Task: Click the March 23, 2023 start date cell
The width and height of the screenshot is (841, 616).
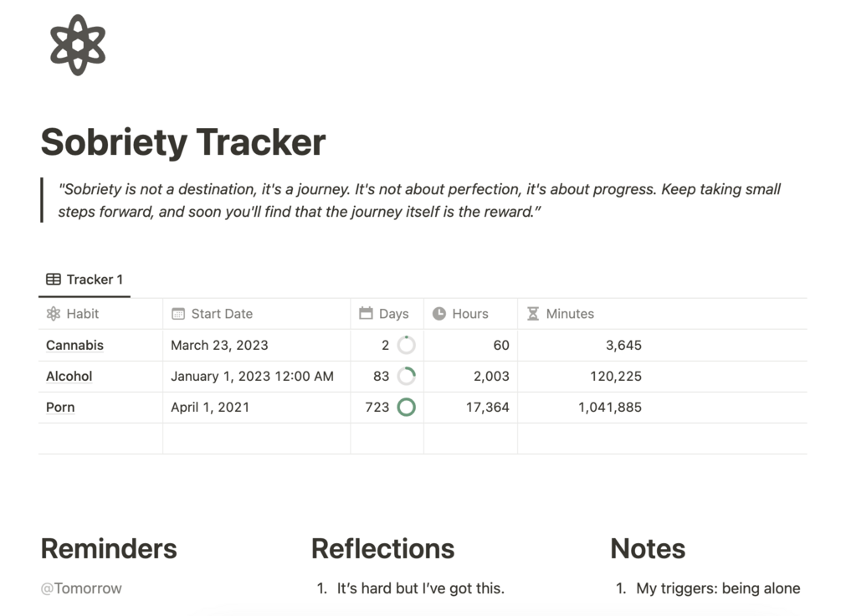Action: (219, 345)
